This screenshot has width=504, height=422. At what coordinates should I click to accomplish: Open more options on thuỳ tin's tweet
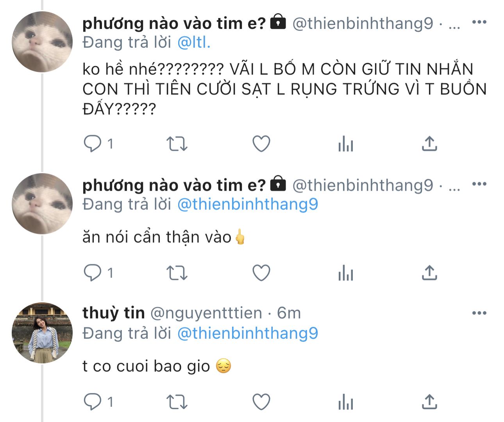pyautogui.click(x=479, y=313)
